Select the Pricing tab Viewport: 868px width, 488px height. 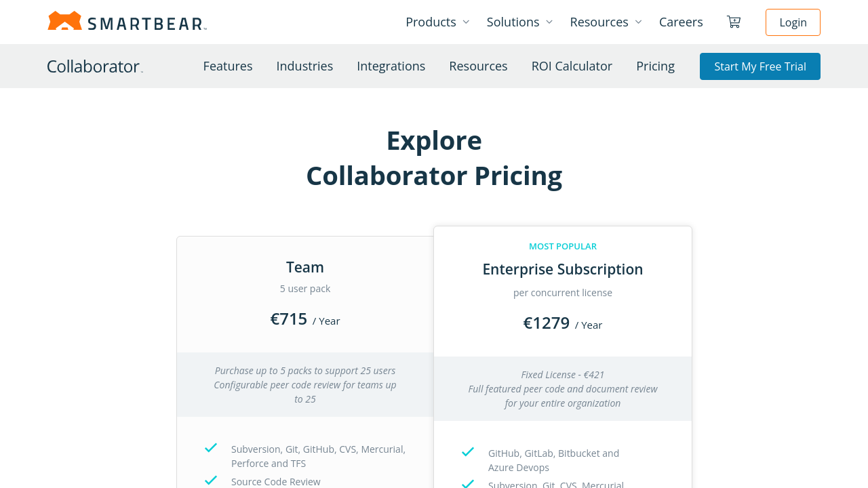click(x=655, y=66)
